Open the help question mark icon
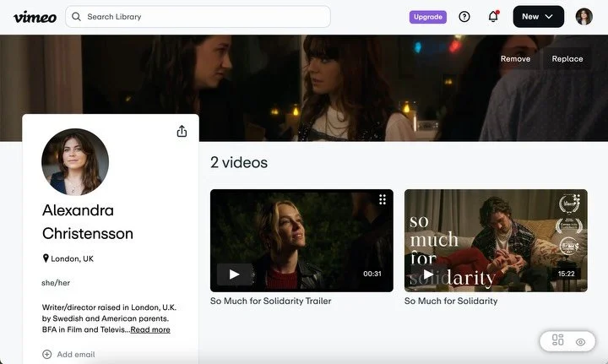The width and height of the screenshot is (608, 364). pos(464,17)
